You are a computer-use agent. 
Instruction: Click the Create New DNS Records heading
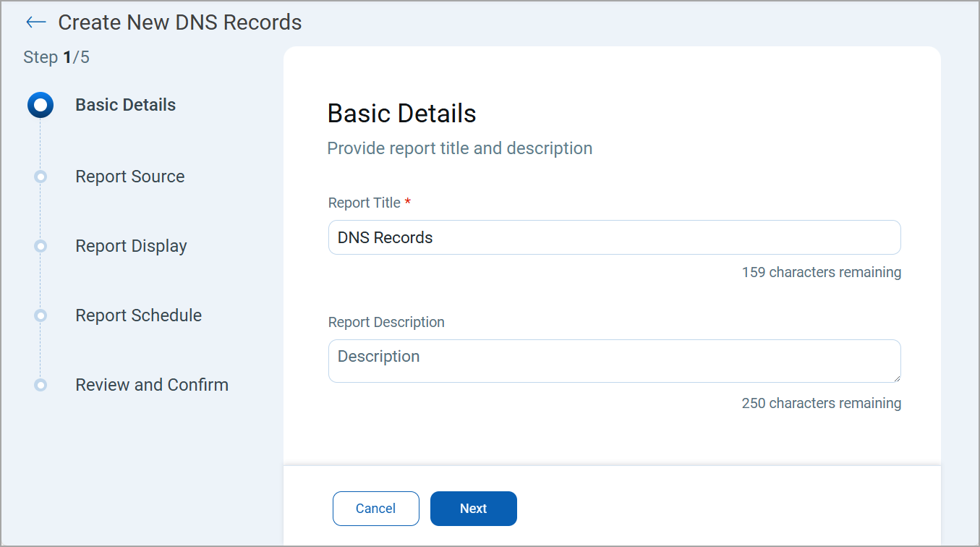click(x=179, y=22)
